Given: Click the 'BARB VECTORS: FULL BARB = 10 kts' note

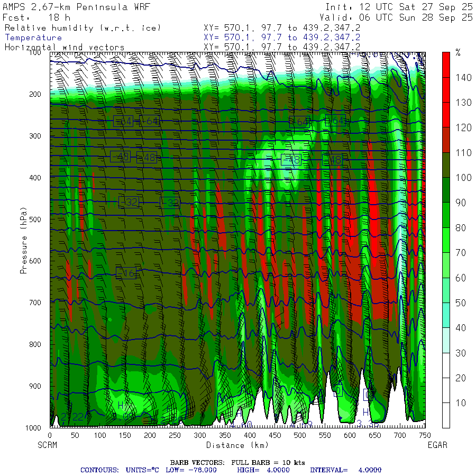Looking at the screenshot, I should 237,463.
